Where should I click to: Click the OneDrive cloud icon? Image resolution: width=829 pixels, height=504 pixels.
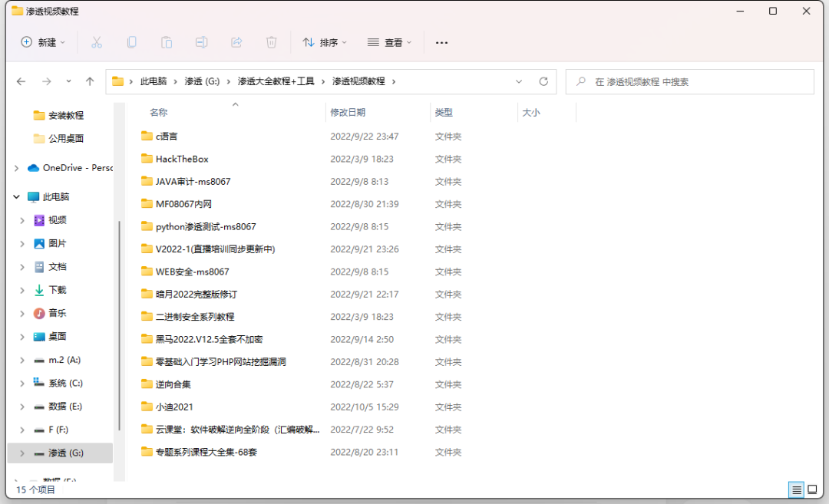coord(33,167)
